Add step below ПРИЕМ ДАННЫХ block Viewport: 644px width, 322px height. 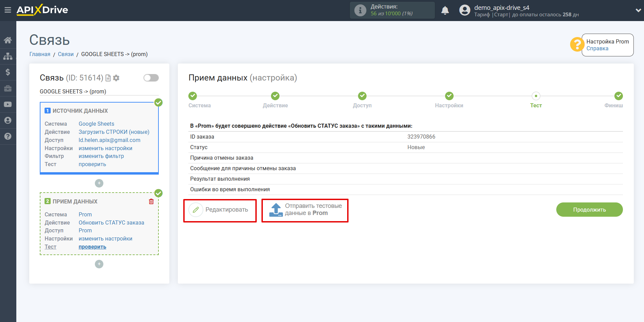99,264
